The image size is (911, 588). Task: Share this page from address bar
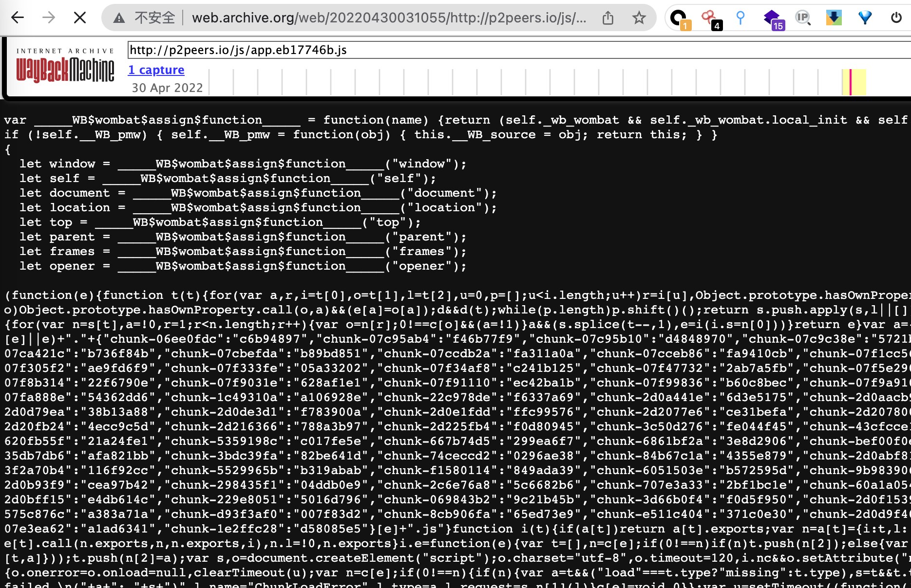point(607,18)
